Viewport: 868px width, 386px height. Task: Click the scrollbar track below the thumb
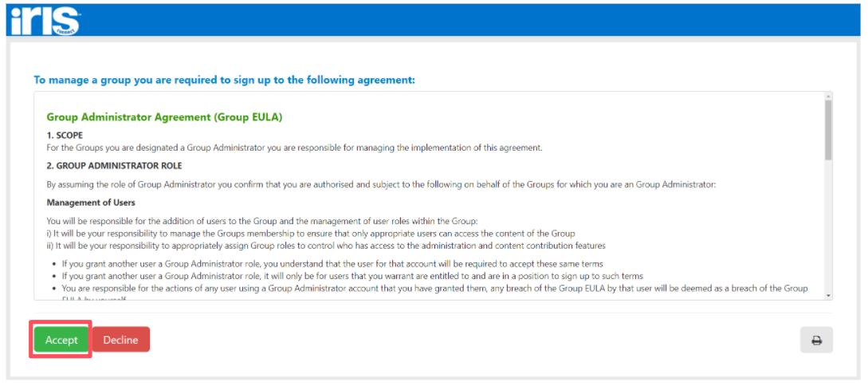pos(828,226)
